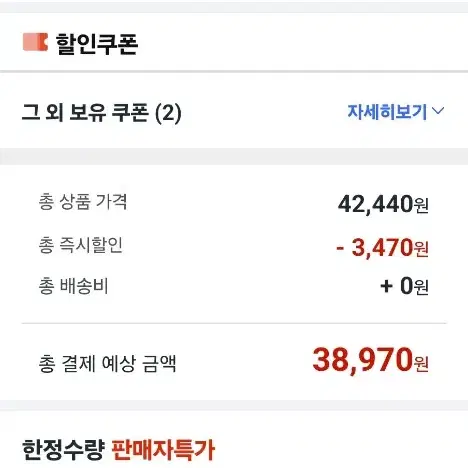Select the 총 즉시할인 label
This screenshot has height=468, width=468.
click(81, 245)
